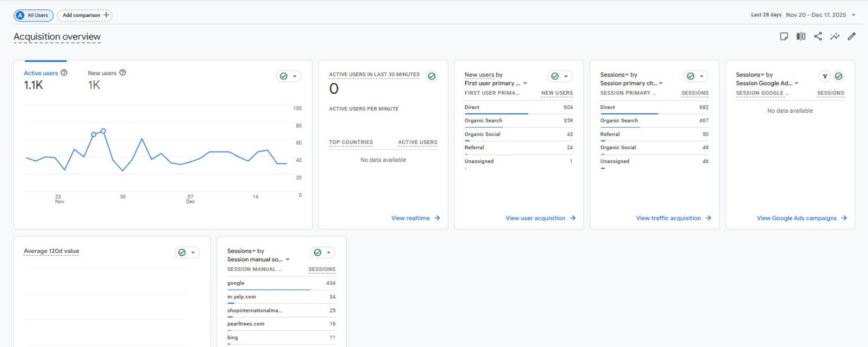
Task: Expand the First user primary channel dropdown
Action: pyautogui.click(x=524, y=83)
